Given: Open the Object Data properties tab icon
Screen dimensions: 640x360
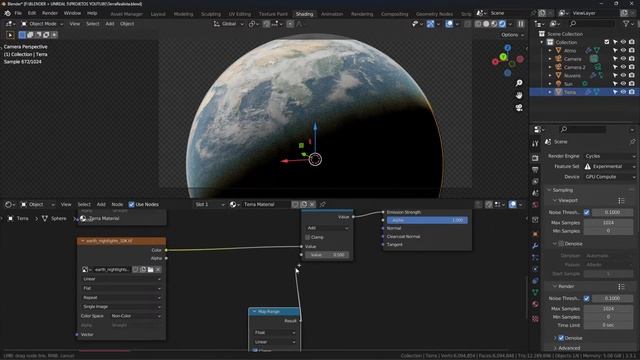Looking at the screenshot, I should (x=535, y=292).
